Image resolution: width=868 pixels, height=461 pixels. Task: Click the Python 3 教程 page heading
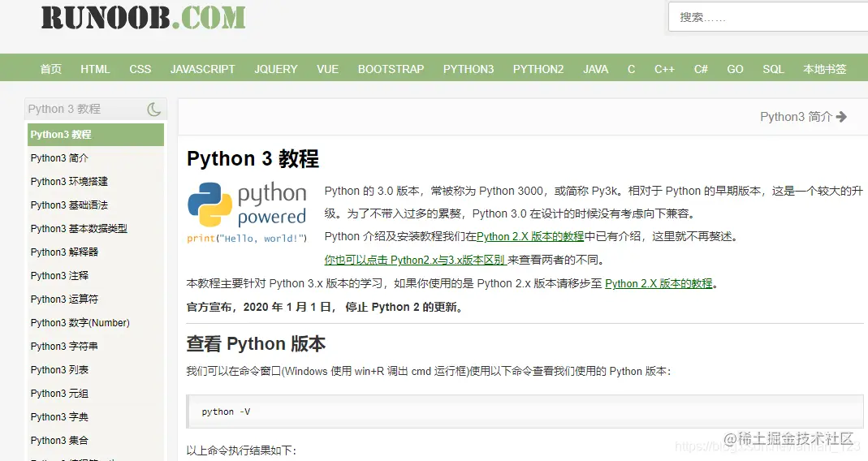point(253,159)
